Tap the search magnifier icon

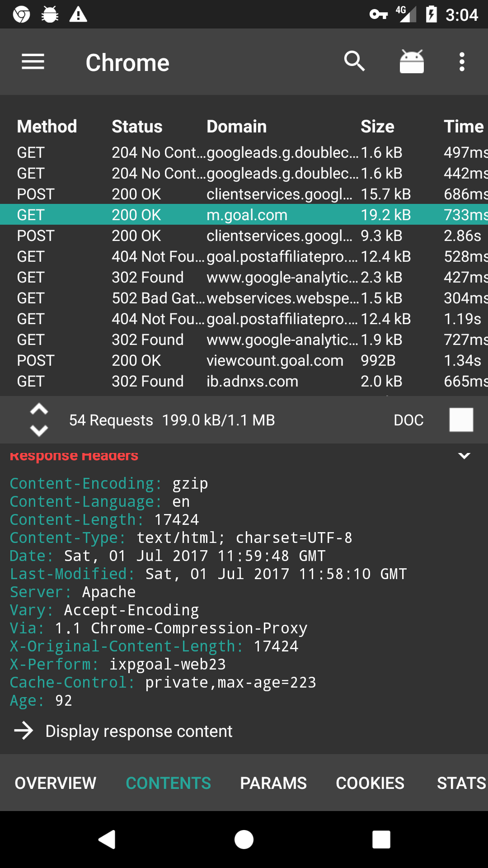coord(354,61)
